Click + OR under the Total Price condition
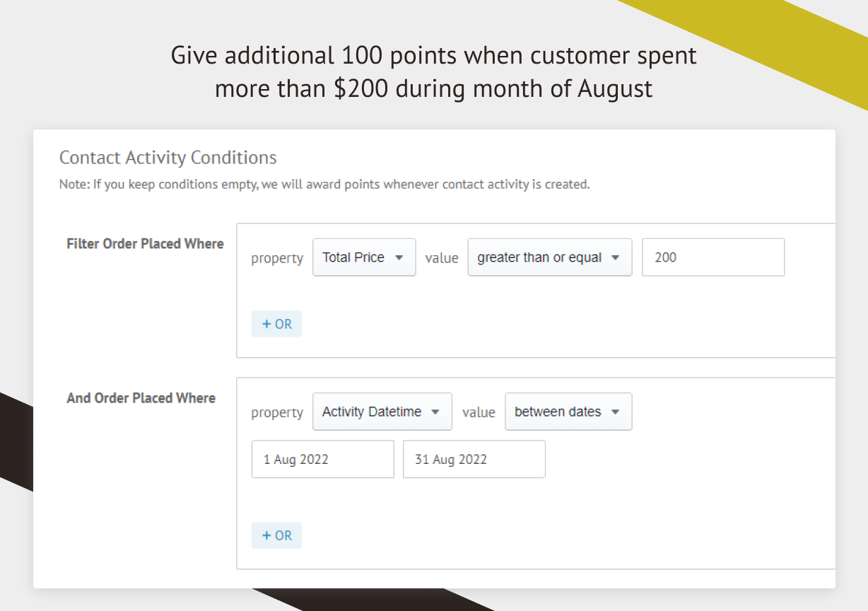 [x=276, y=324]
